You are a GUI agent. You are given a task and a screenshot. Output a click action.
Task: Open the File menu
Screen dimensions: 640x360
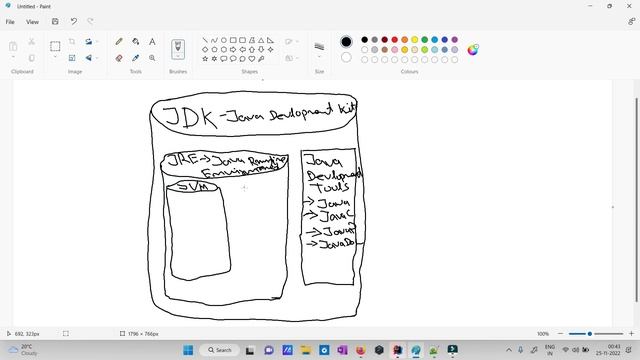10,22
